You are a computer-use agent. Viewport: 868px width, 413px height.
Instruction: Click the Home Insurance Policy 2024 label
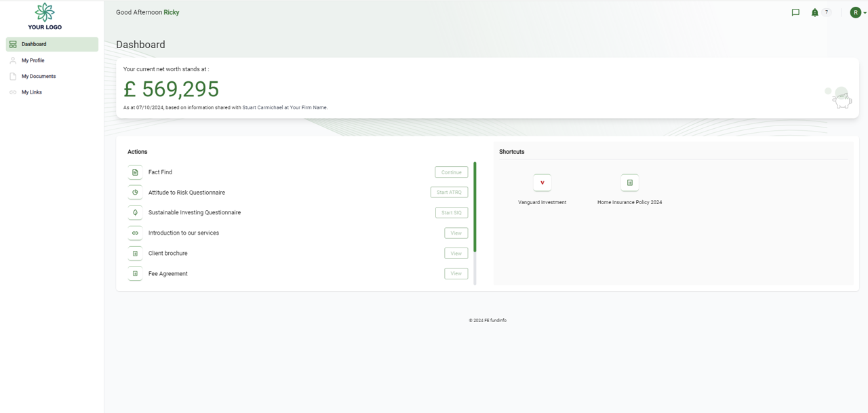[630, 202]
